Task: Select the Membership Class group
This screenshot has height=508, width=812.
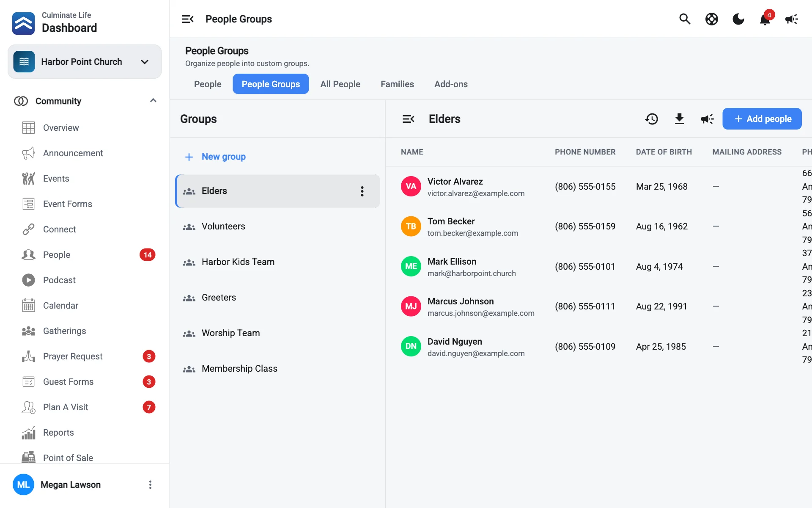Action: (x=277, y=369)
